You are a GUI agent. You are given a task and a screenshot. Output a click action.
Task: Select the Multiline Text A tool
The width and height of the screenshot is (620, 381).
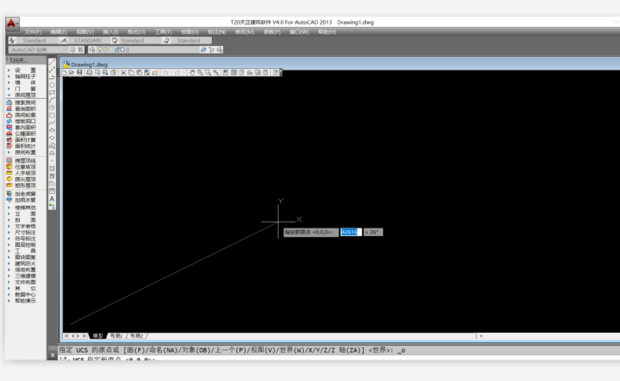(52, 199)
